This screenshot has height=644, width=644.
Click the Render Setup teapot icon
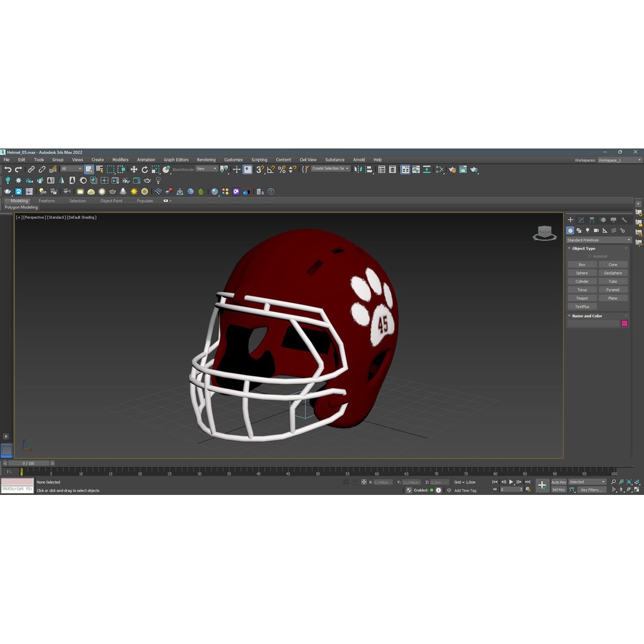tap(453, 170)
